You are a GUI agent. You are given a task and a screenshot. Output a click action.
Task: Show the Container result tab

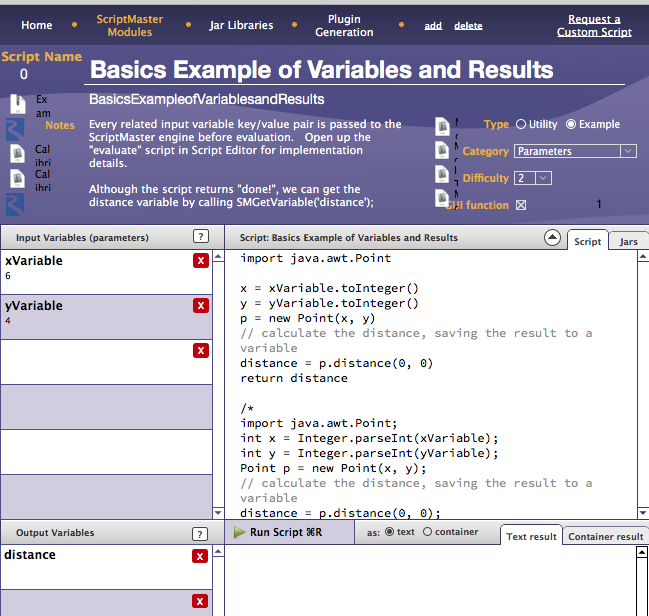coord(606,537)
